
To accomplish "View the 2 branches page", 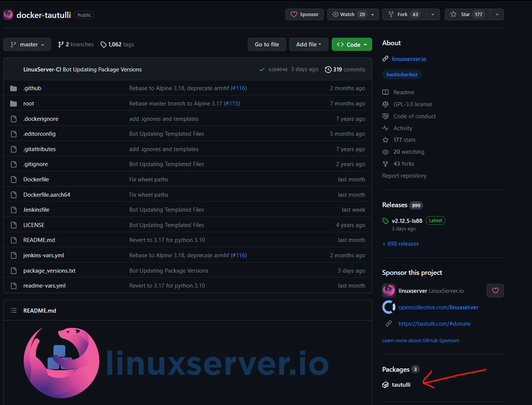I will pos(76,45).
